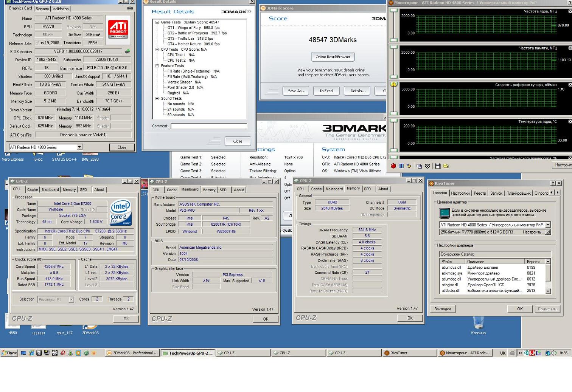Open the Реестр tab in RivaTuner
572x392 pixels.
[x=480, y=193]
